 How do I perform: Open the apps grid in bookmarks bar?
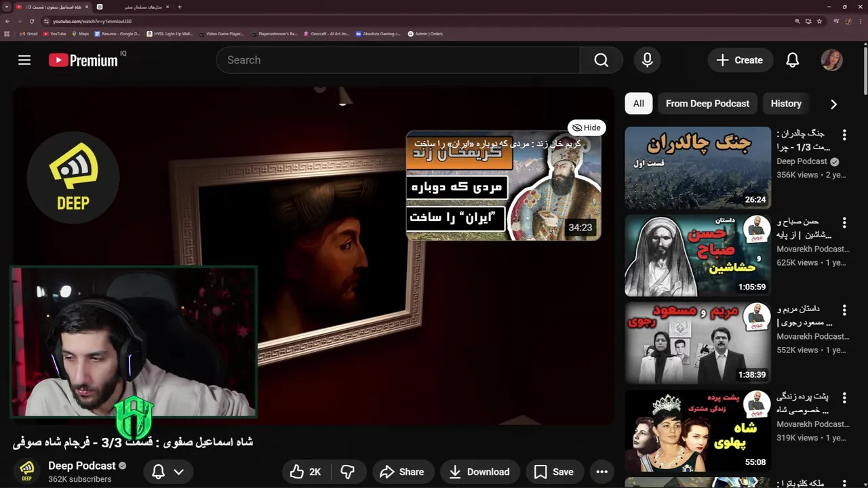(x=7, y=33)
